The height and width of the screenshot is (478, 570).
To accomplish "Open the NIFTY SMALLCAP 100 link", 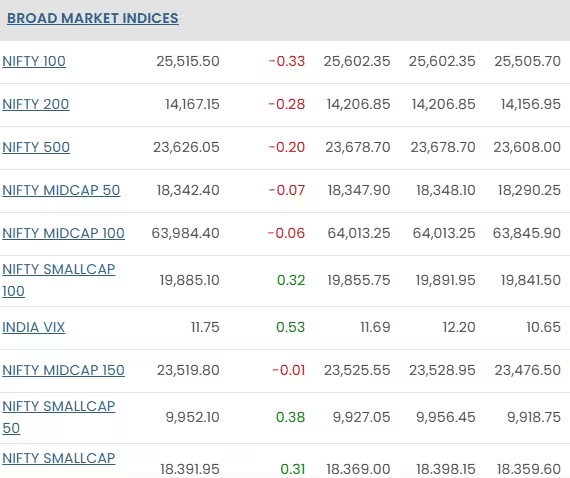I will pos(59,280).
